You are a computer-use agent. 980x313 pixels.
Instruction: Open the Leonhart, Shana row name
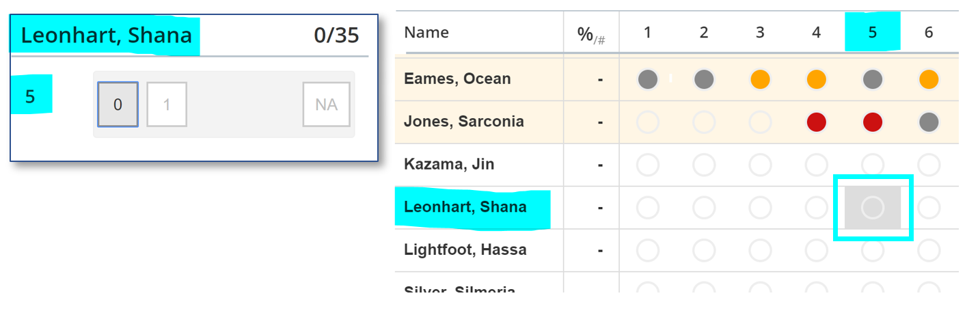465,207
